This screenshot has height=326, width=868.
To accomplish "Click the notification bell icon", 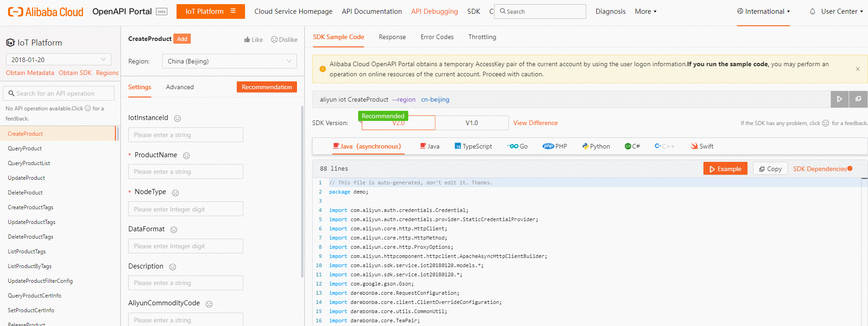I will [x=812, y=11].
